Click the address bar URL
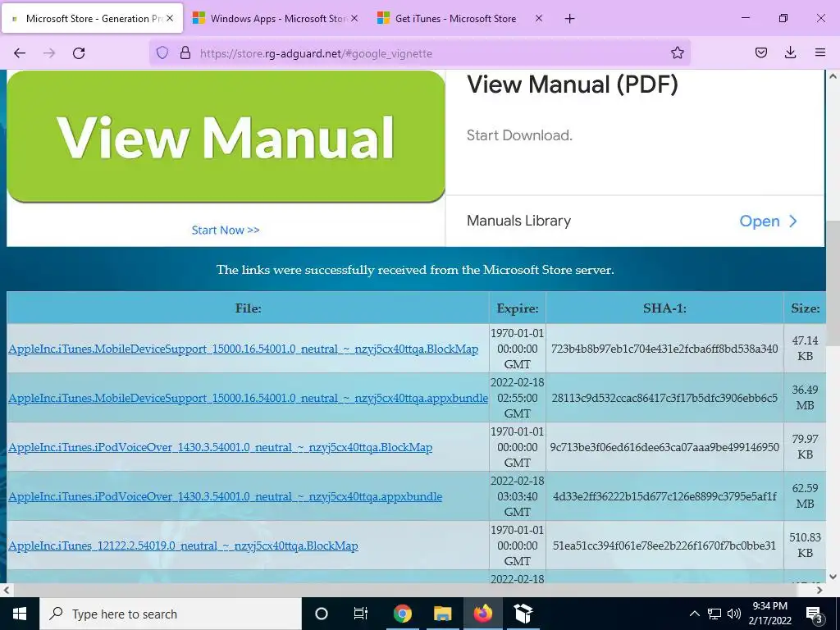Image resolution: width=840 pixels, height=630 pixels. pyautogui.click(x=316, y=53)
